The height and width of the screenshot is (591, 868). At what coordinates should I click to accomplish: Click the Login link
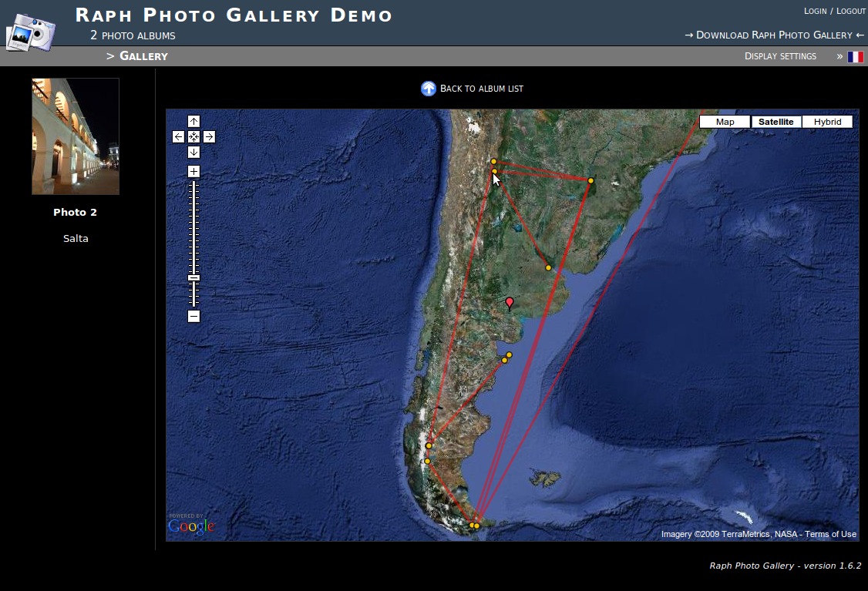(815, 11)
